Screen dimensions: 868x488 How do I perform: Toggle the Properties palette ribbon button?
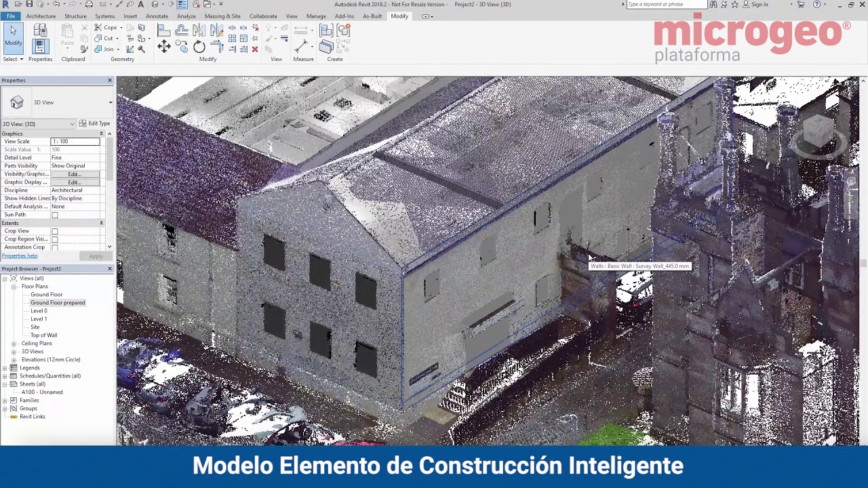coord(40,47)
